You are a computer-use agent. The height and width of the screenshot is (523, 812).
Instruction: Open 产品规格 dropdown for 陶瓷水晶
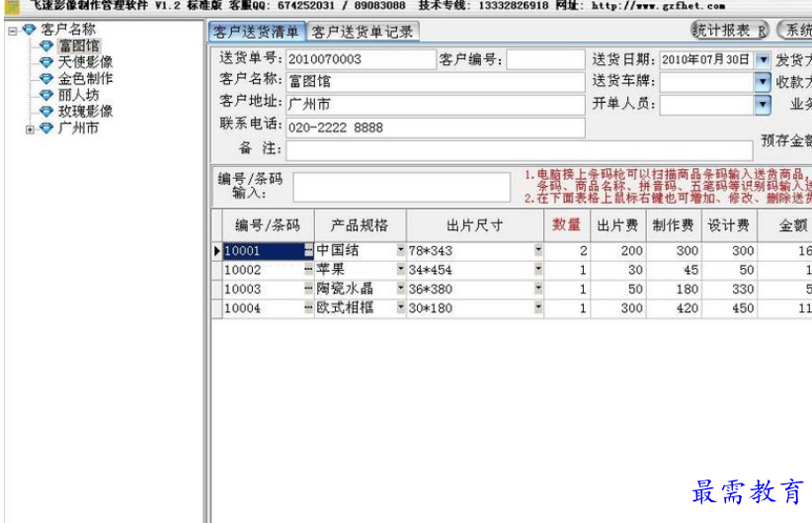point(400,289)
